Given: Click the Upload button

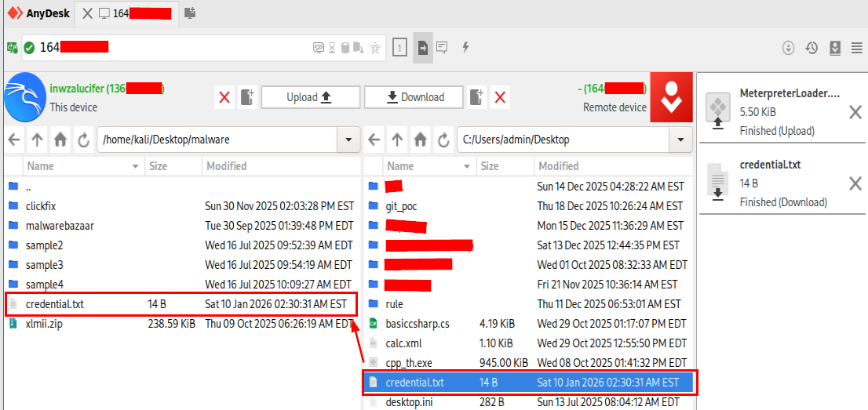Looking at the screenshot, I should (x=310, y=97).
